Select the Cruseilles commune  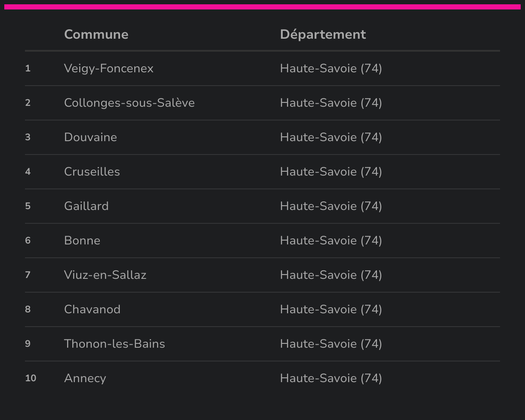tap(92, 172)
